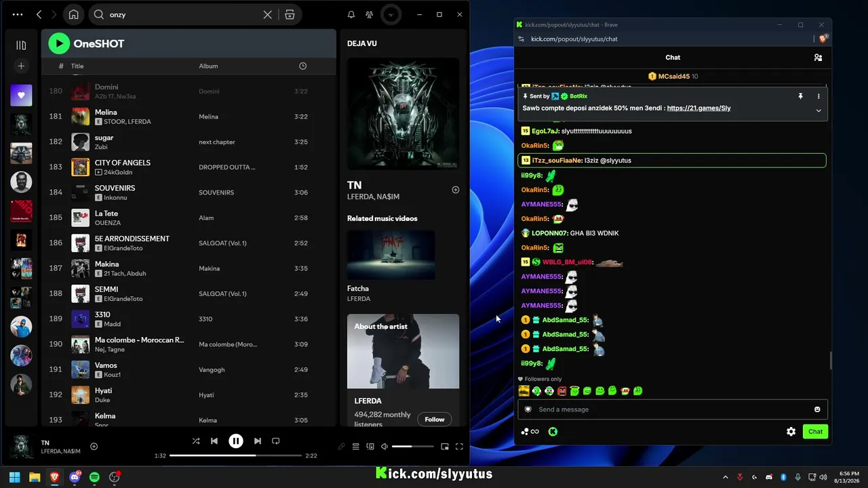Select track 3310 by Madd

189,319
